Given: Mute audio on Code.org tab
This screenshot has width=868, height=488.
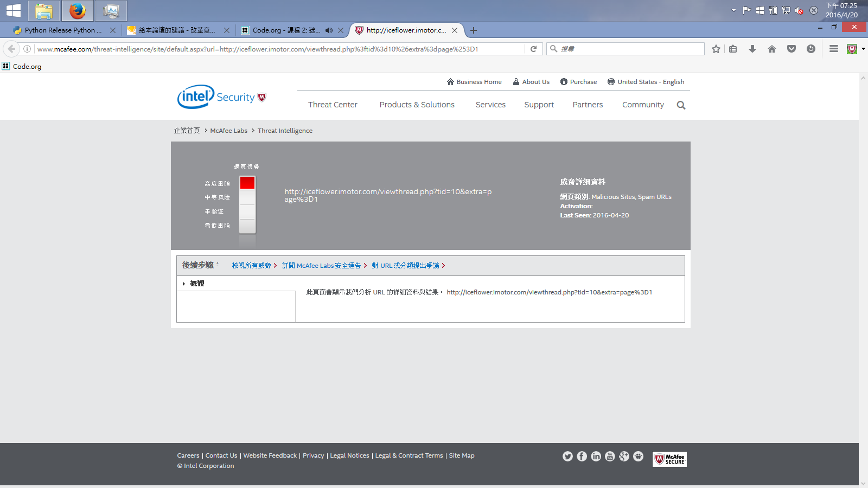Looking at the screenshot, I should click(329, 30).
